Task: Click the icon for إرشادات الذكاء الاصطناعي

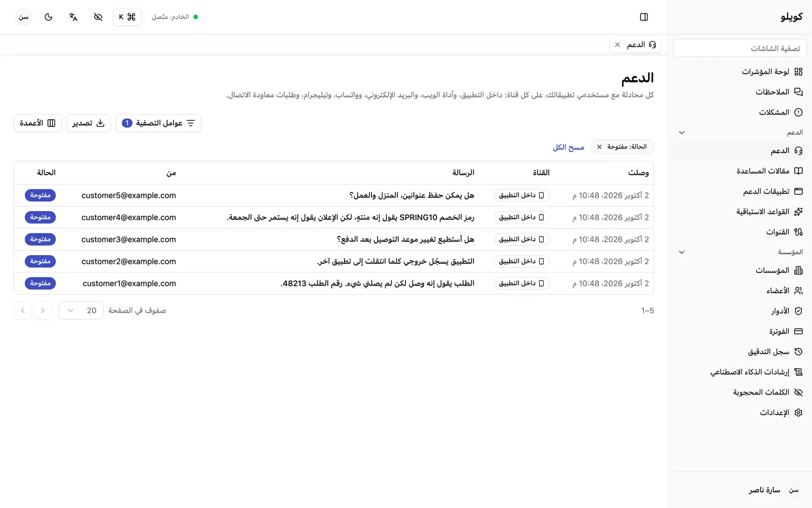Action: coord(798,372)
